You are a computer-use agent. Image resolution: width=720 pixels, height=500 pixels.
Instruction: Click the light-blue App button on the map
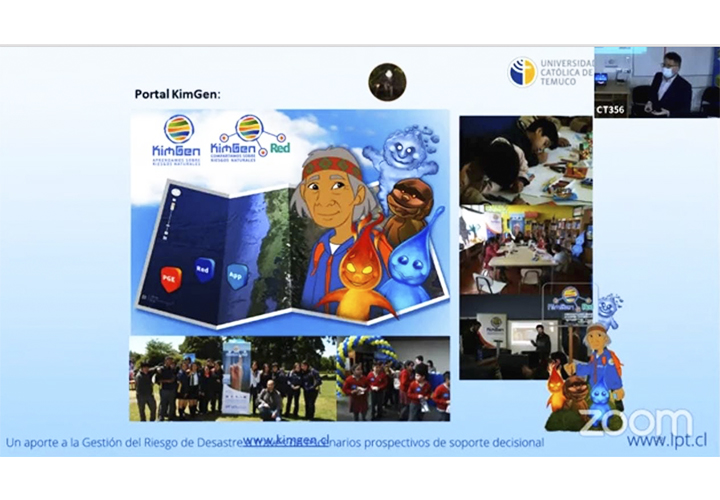[x=237, y=275]
